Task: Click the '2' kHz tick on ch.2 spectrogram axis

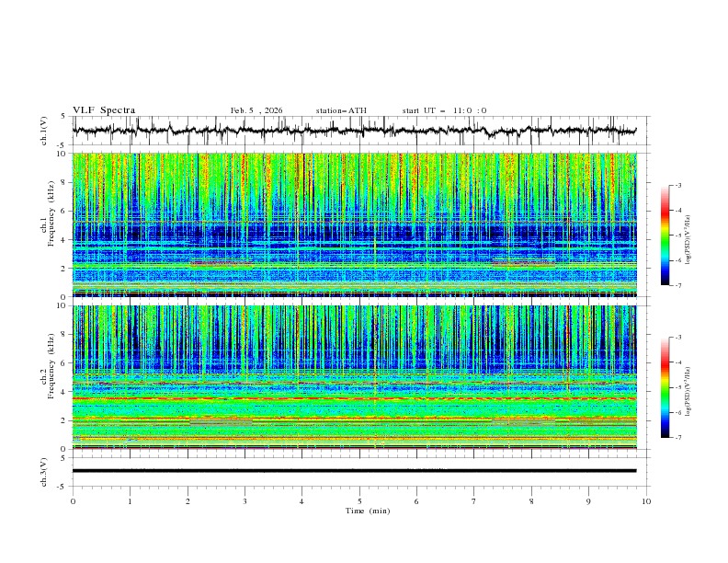Action: (63, 420)
